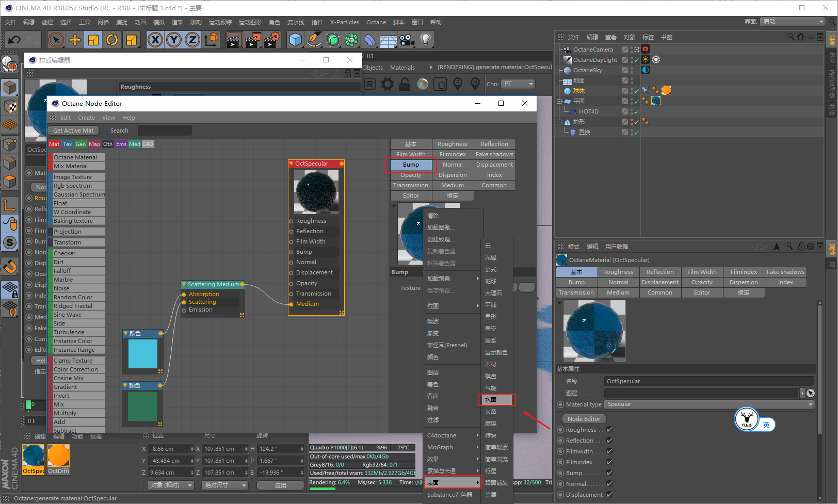Select the Move tool

coord(75,40)
